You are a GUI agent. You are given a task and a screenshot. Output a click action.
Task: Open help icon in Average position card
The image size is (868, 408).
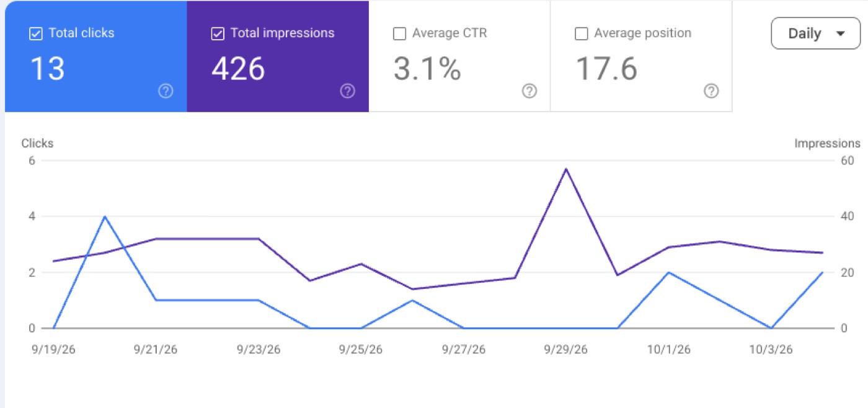coord(712,91)
